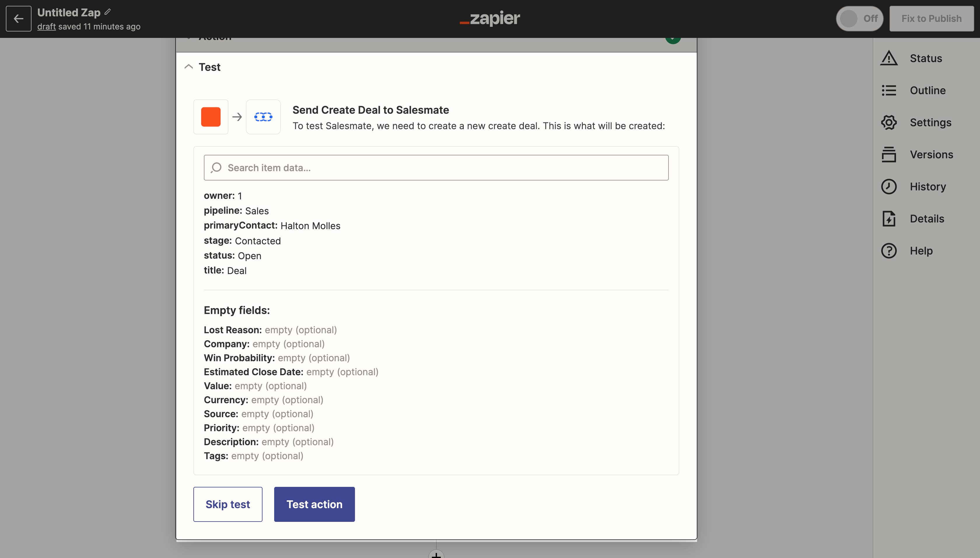980x558 pixels.
Task: Edit Zap name with pencil icon
Action: click(108, 12)
